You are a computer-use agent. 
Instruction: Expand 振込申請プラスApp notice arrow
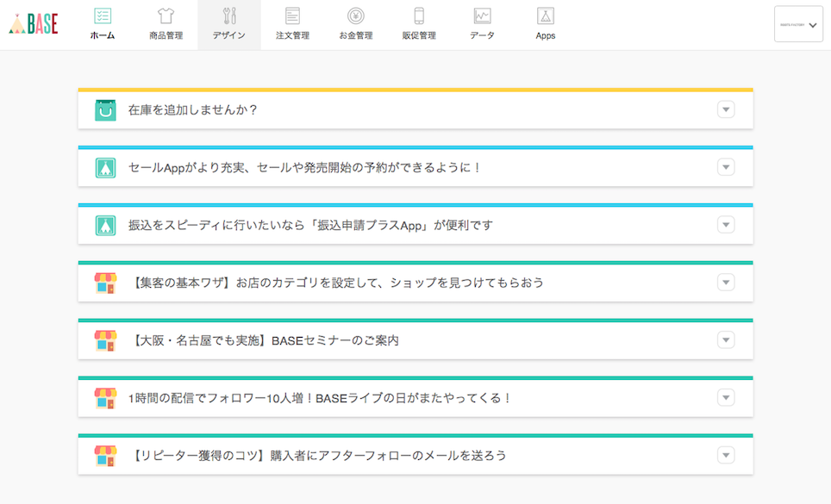point(726,225)
